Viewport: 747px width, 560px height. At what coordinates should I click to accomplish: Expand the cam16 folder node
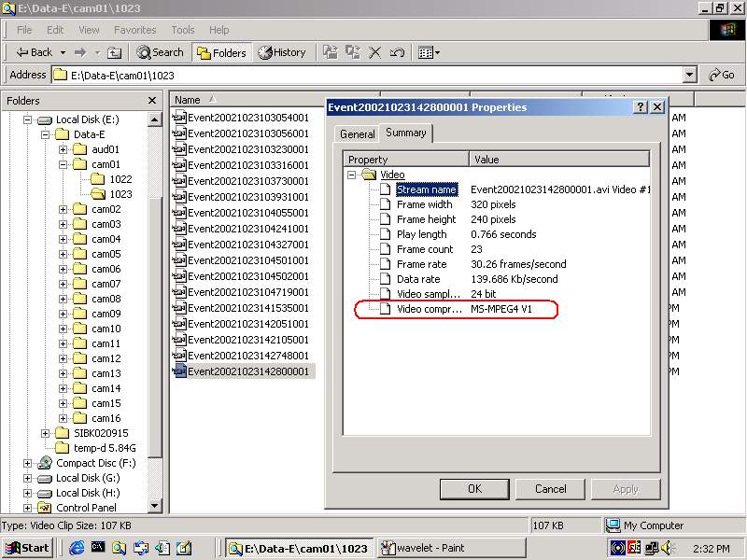click(x=63, y=418)
